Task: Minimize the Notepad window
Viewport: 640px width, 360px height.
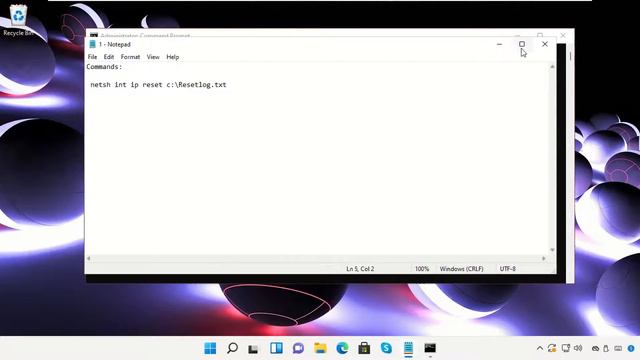Action: pos(499,44)
